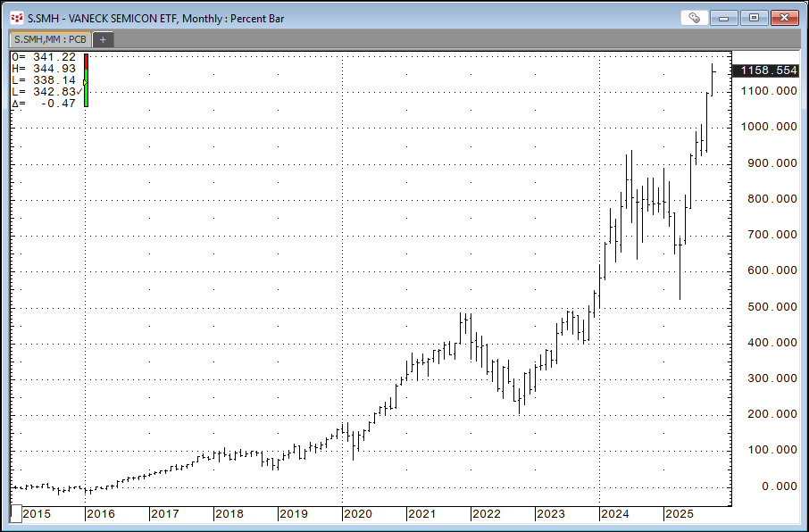Minimize the chart window
809x532 pixels.
tap(726, 18)
